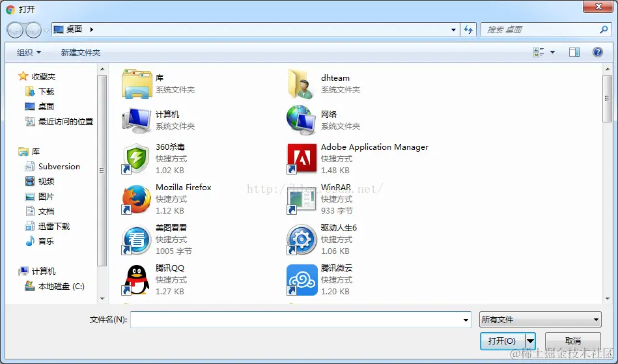Toggle the preview pane icon
The image size is (618, 364).
(x=574, y=52)
